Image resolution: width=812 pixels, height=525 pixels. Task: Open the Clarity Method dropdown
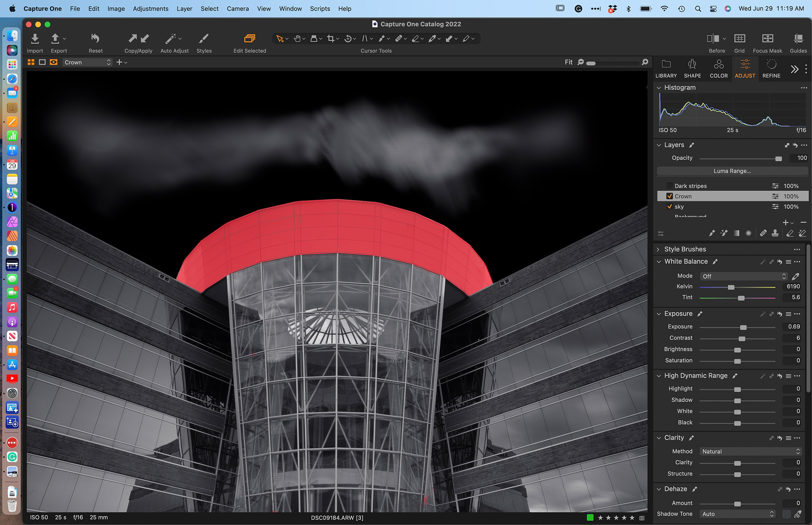pos(750,452)
